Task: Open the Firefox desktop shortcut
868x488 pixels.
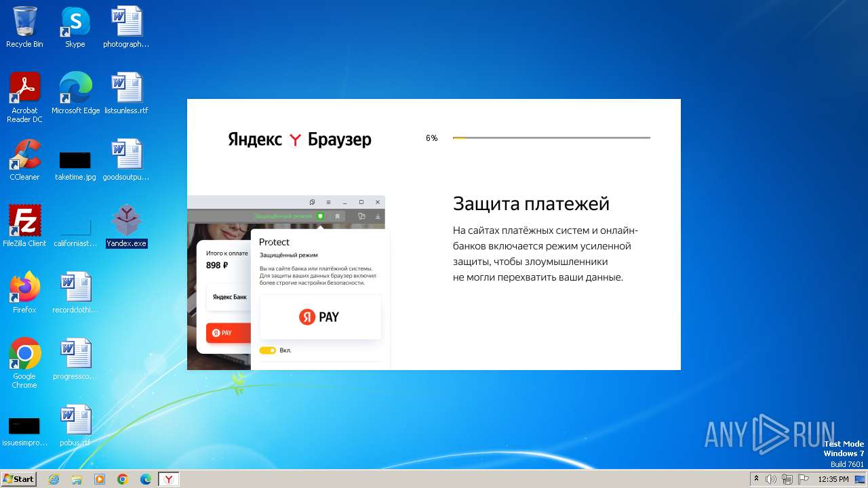Action: [24, 293]
